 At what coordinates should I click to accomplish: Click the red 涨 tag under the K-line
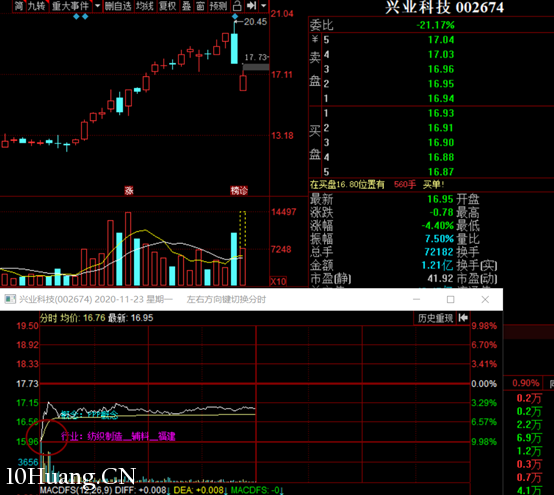pyautogui.click(x=129, y=191)
